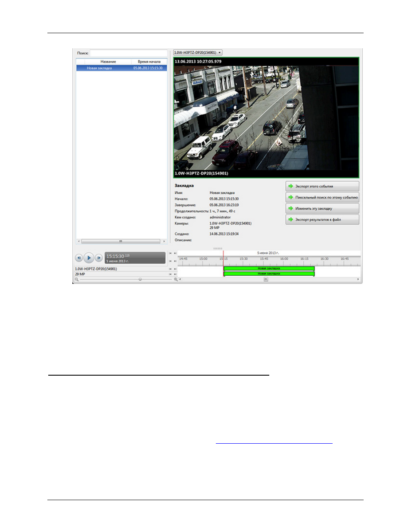Viewport: 411px width, 532px height.
Task: Click Экспорт результатов в файл button
Action: pos(322,220)
